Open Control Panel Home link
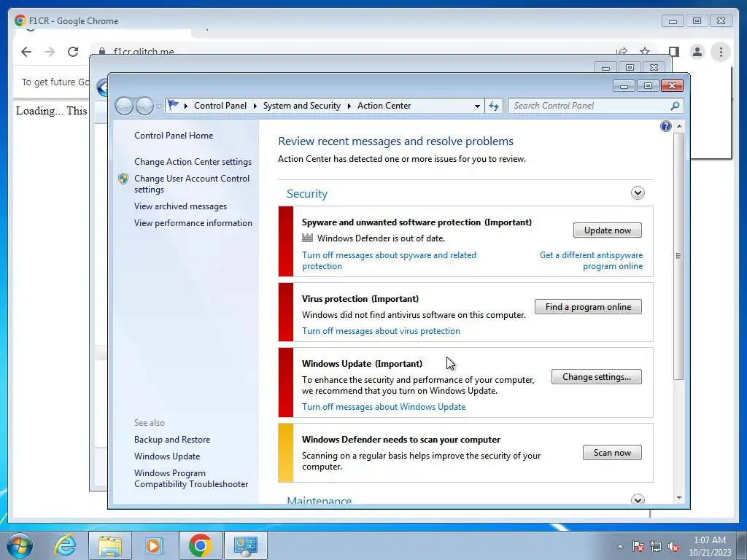 (174, 136)
